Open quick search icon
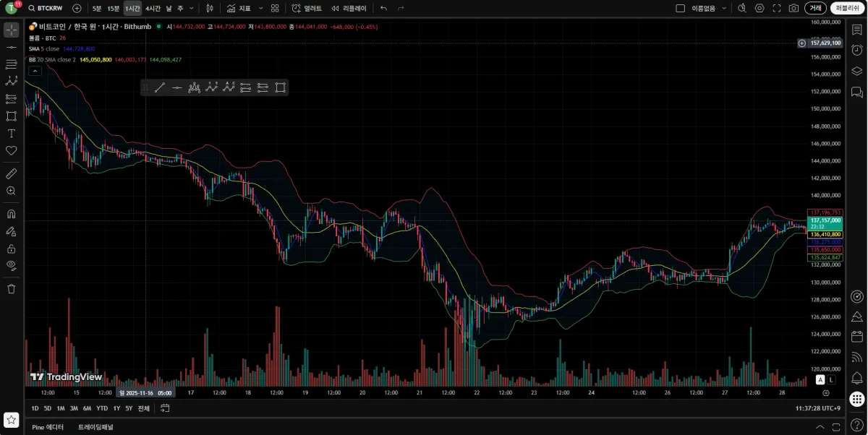 (x=741, y=8)
